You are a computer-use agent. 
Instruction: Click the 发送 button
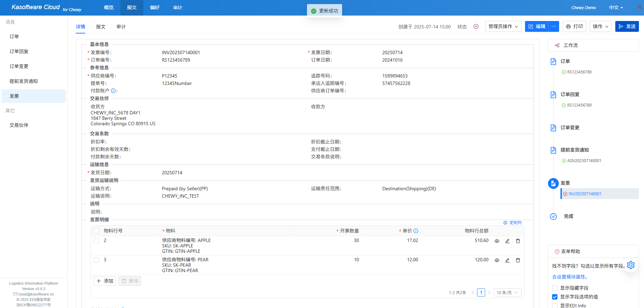pos(627,26)
